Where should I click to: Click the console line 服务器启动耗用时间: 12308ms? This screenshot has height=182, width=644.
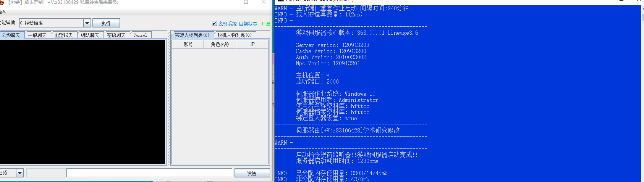337,161
